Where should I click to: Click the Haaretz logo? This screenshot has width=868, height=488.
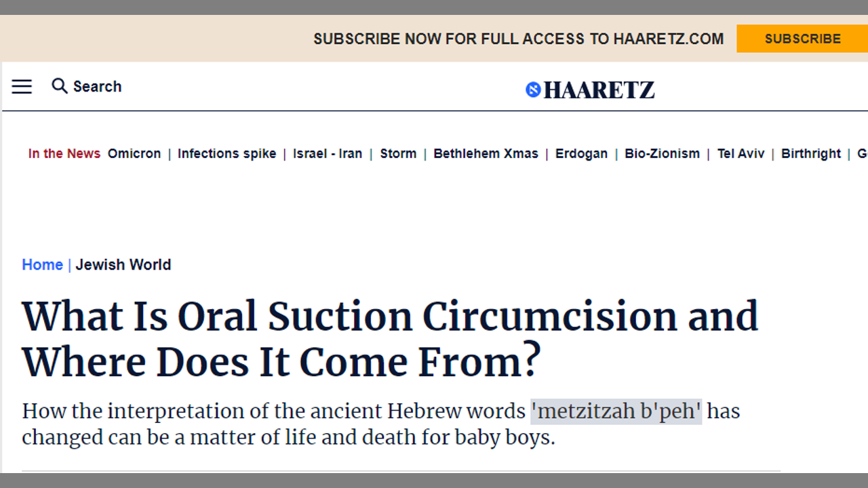click(x=590, y=89)
